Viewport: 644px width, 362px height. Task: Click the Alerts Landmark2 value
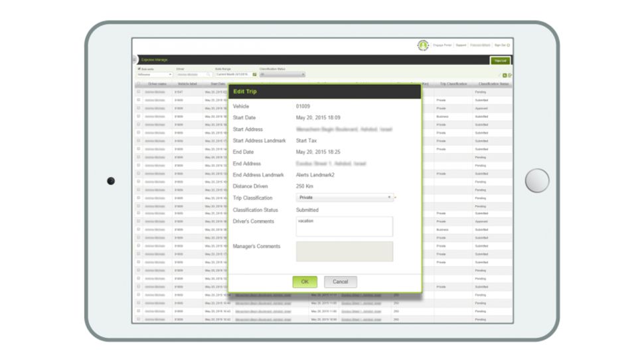pos(315,175)
